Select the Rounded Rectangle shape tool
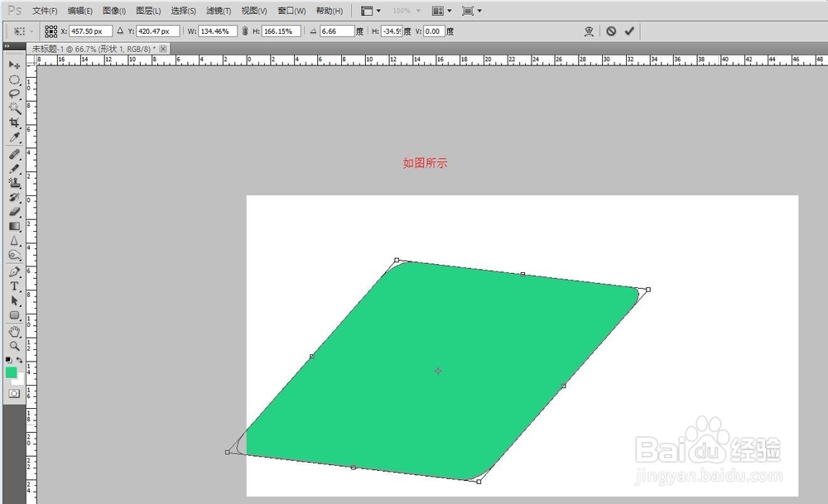This screenshot has height=504, width=828. 14,315
